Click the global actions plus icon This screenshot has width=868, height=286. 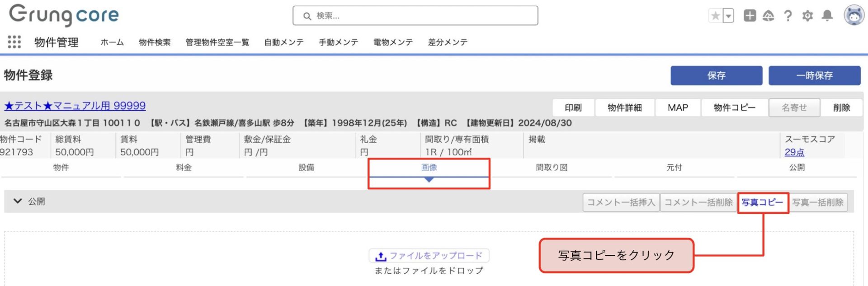pyautogui.click(x=750, y=16)
